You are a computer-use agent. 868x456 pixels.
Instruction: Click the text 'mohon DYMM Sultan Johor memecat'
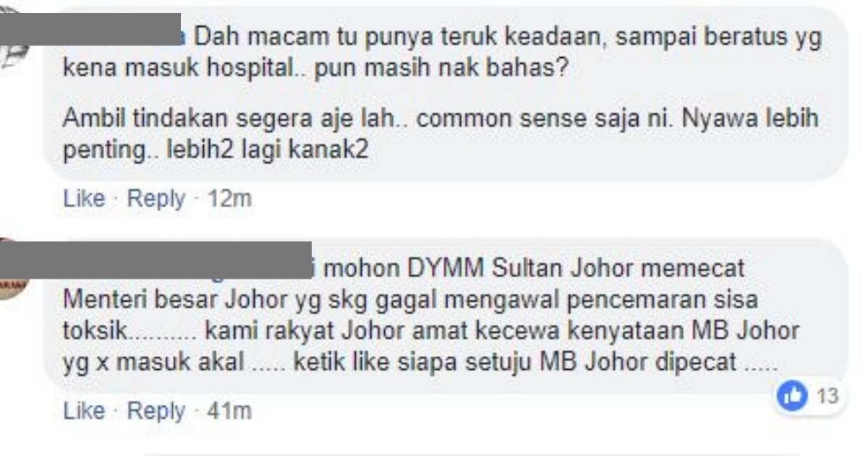click(534, 268)
